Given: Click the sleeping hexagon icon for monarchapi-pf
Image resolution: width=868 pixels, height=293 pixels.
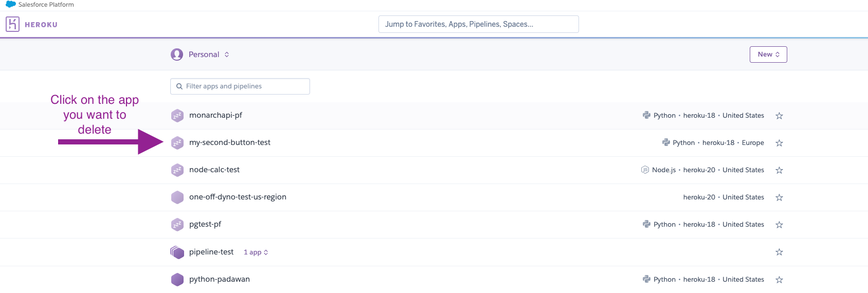Looking at the screenshot, I should (x=177, y=116).
